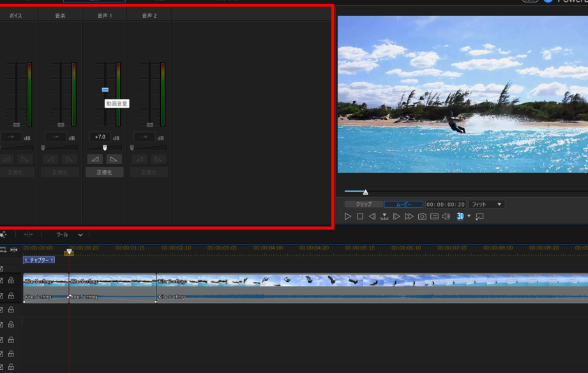The height and width of the screenshot is (373, 588).
Task: Switch preview to ムービー mode
Action: [403, 204]
